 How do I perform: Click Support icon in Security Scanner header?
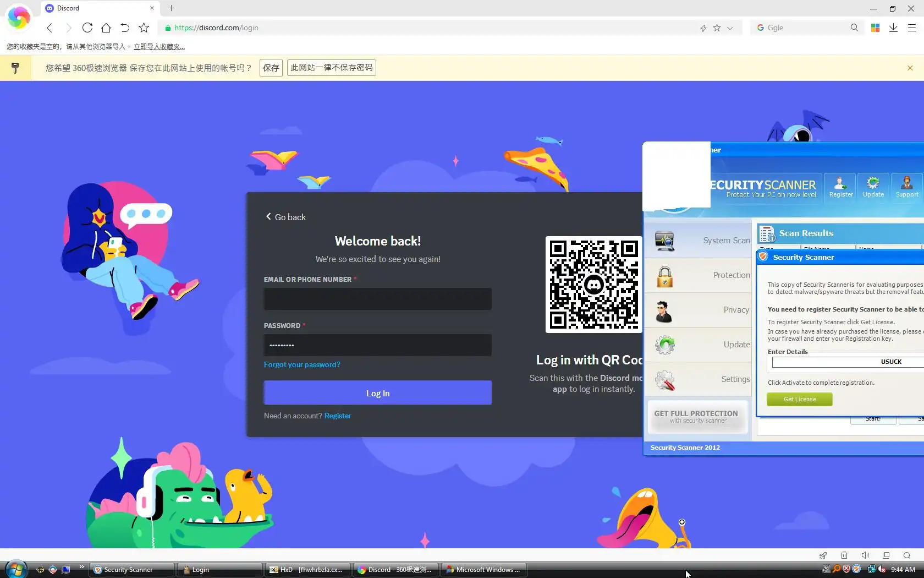906,187
